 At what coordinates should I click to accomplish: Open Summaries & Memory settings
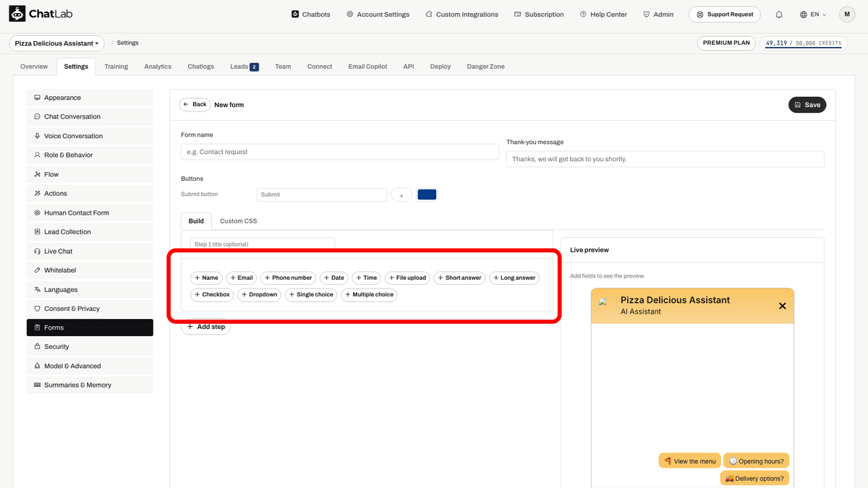point(90,385)
